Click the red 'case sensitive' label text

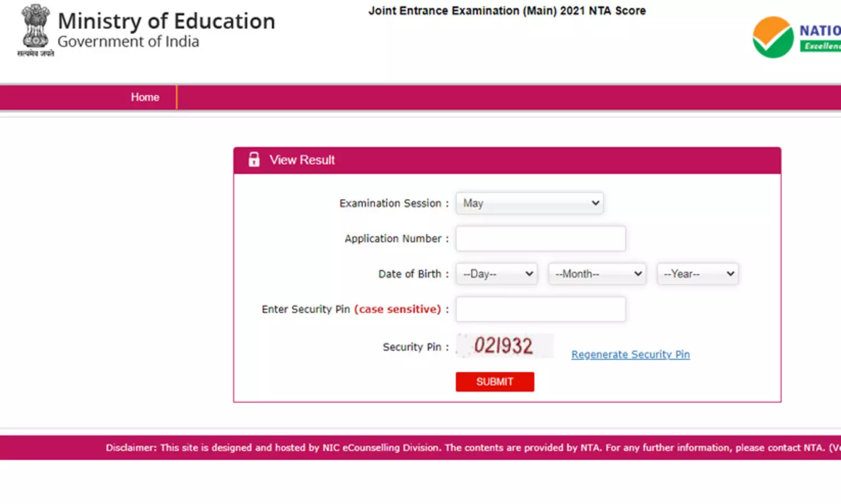tap(398, 309)
